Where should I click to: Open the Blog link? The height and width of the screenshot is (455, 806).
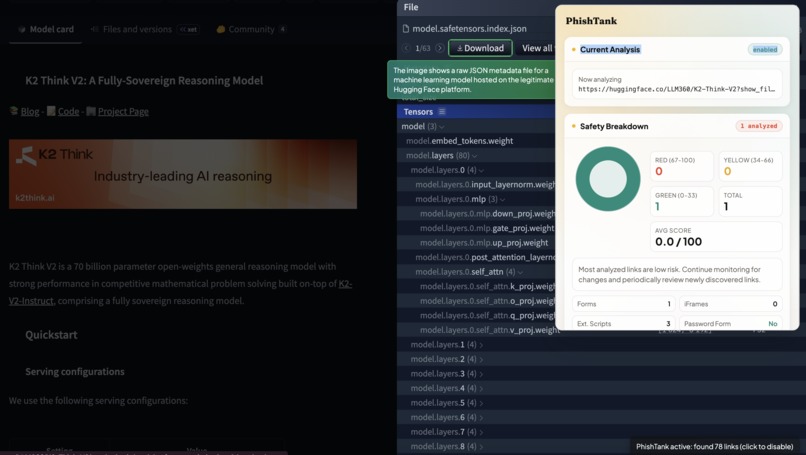30,112
